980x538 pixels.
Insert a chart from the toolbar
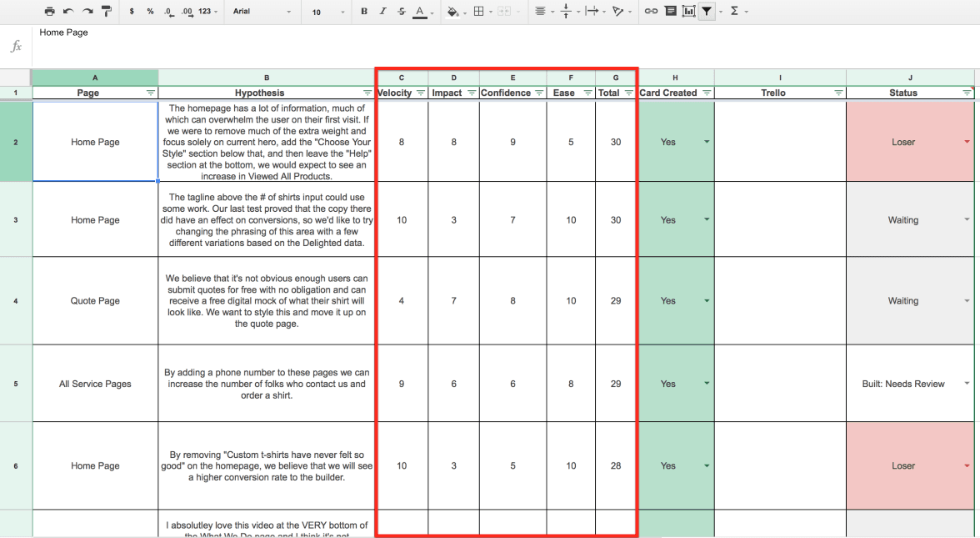(688, 12)
